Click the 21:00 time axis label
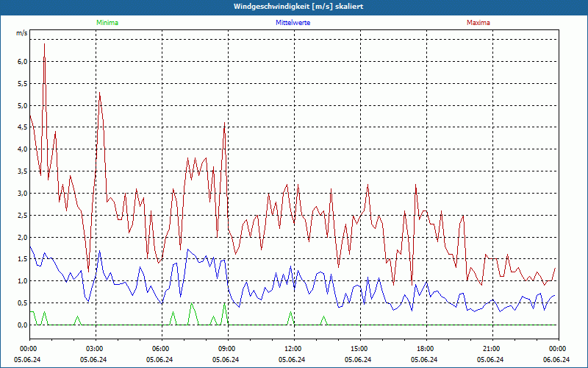Viewport: 588px width, 368px height. point(492,349)
